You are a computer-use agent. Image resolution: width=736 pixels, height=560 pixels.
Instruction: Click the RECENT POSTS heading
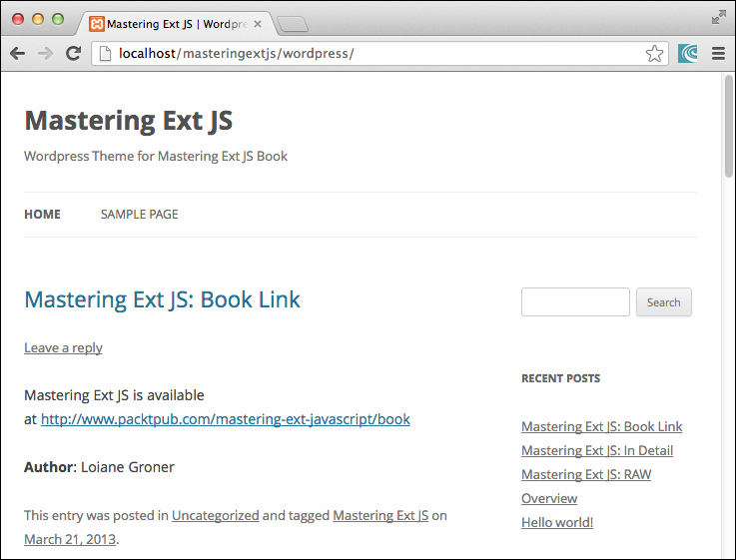[561, 378]
